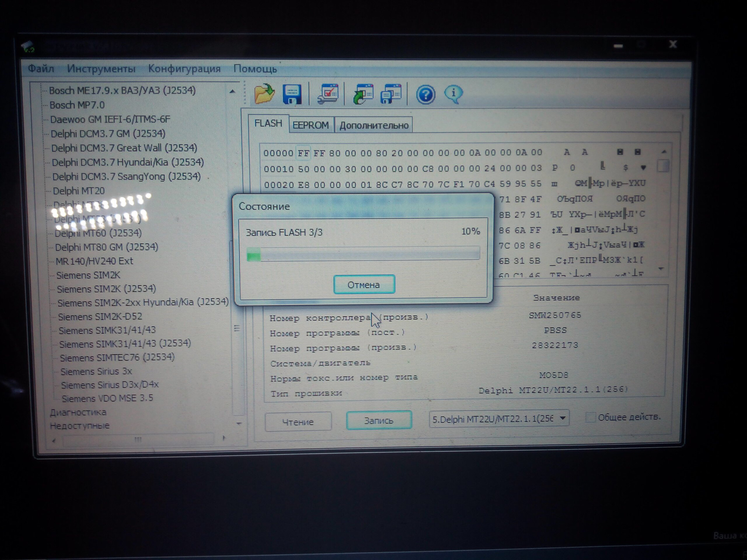Switch to the Дополнительно tab

[373, 125]
